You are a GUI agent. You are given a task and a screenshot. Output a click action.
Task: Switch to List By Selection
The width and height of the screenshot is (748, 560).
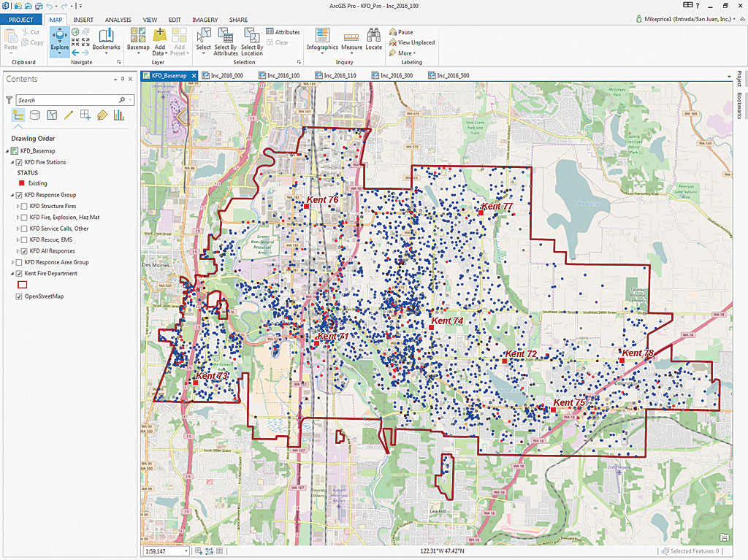click(52, 115)
